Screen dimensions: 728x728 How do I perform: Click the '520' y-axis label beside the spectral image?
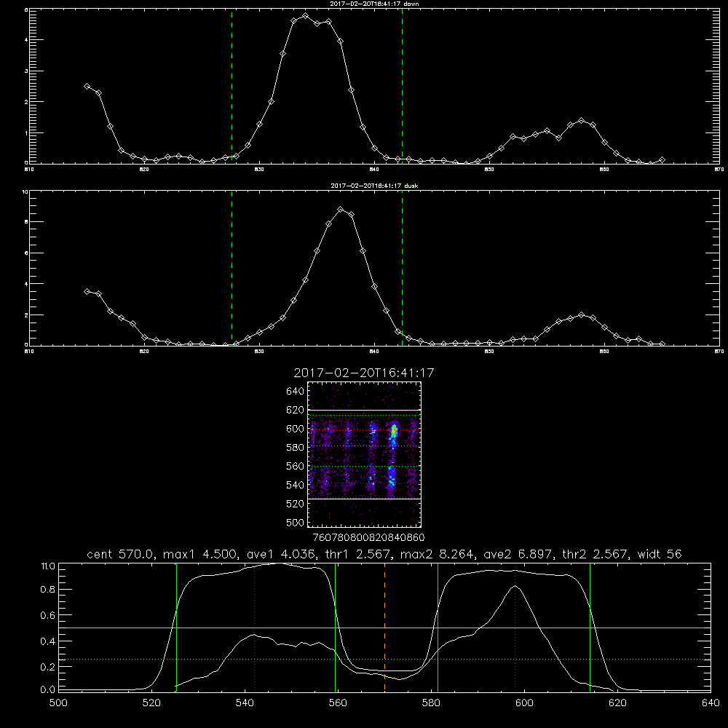pyautogui.click(x=295, y=504)
